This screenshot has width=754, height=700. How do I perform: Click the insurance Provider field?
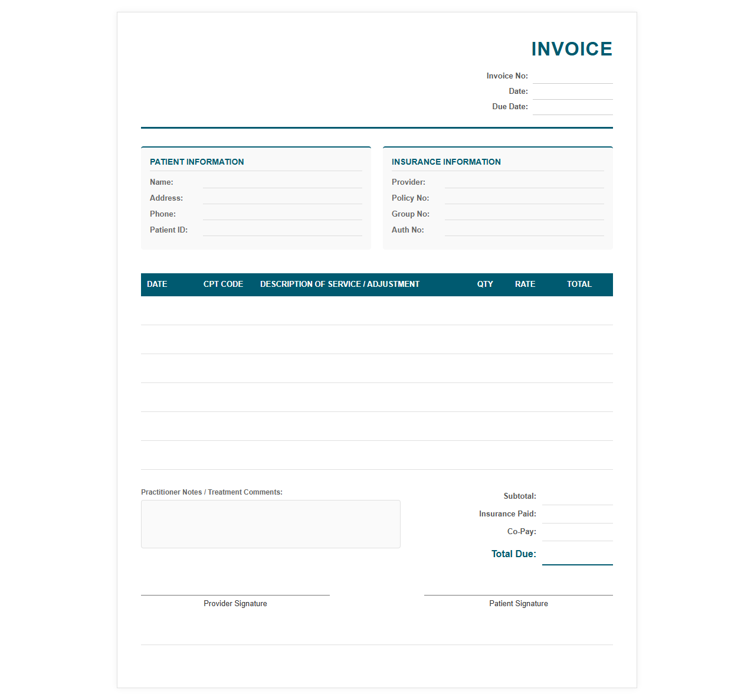click(524, 182)
